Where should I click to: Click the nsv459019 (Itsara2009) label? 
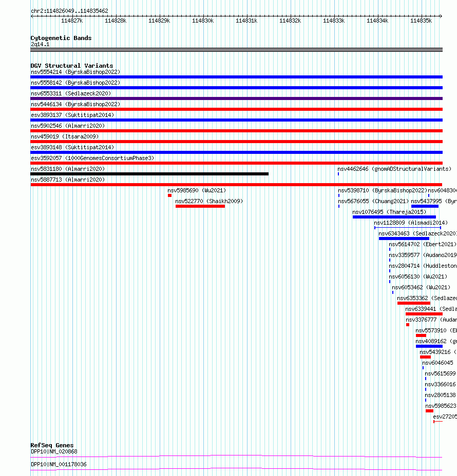pos(65,136)
